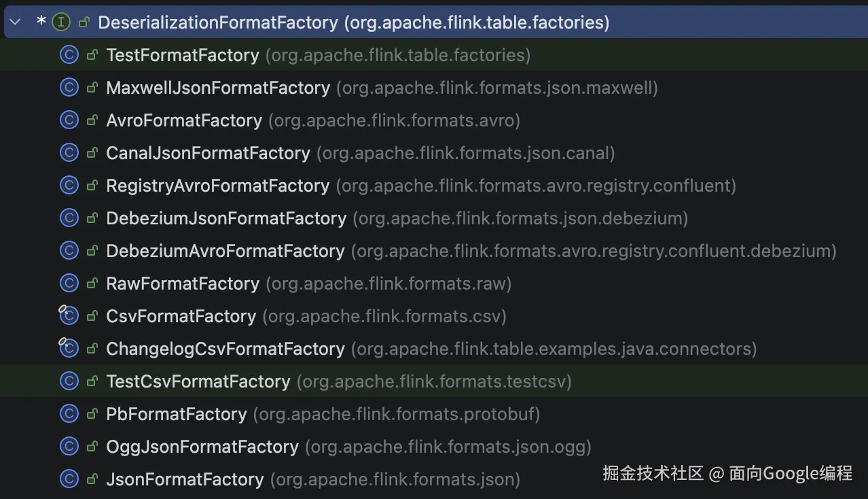Click the class icon of PbFormatFactory
This screenshot has width=868, height=499.
tap(69, 413)
